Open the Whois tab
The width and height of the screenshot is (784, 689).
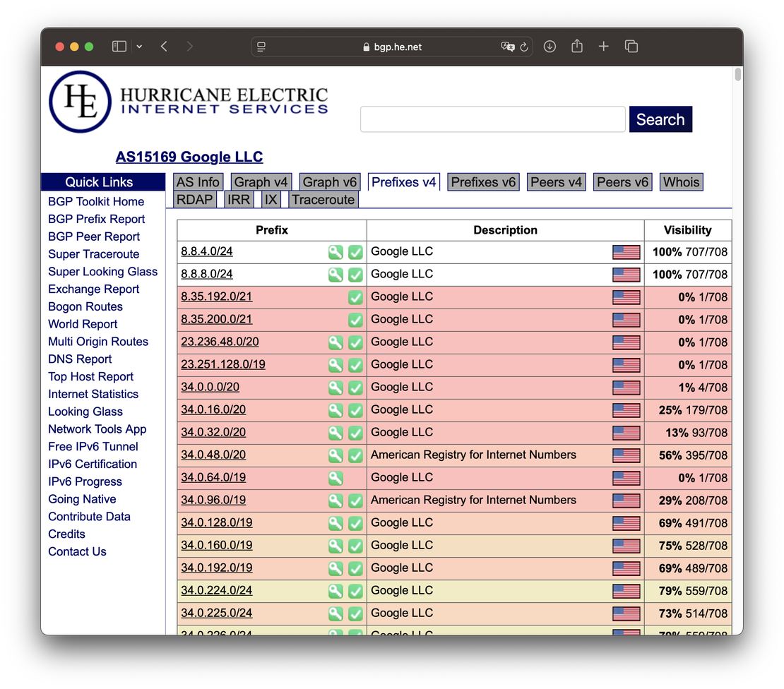tap(681, 182)
